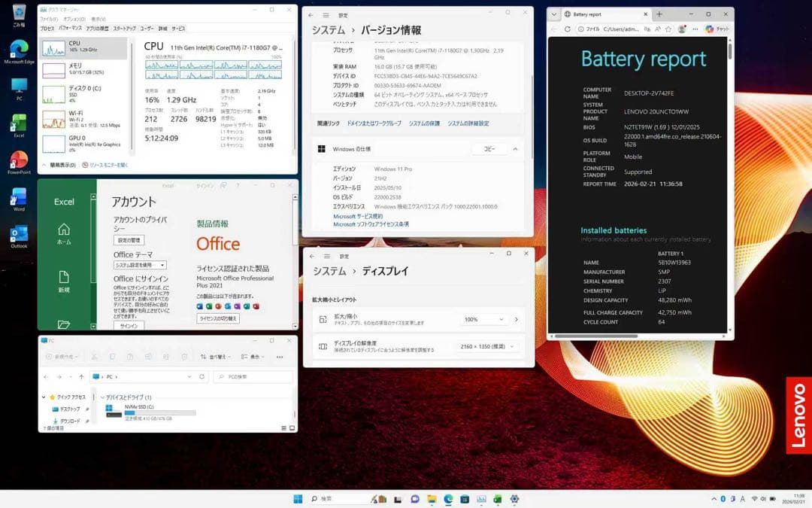
Task: Click the Sign in button in Excel account
Action: 129,326
